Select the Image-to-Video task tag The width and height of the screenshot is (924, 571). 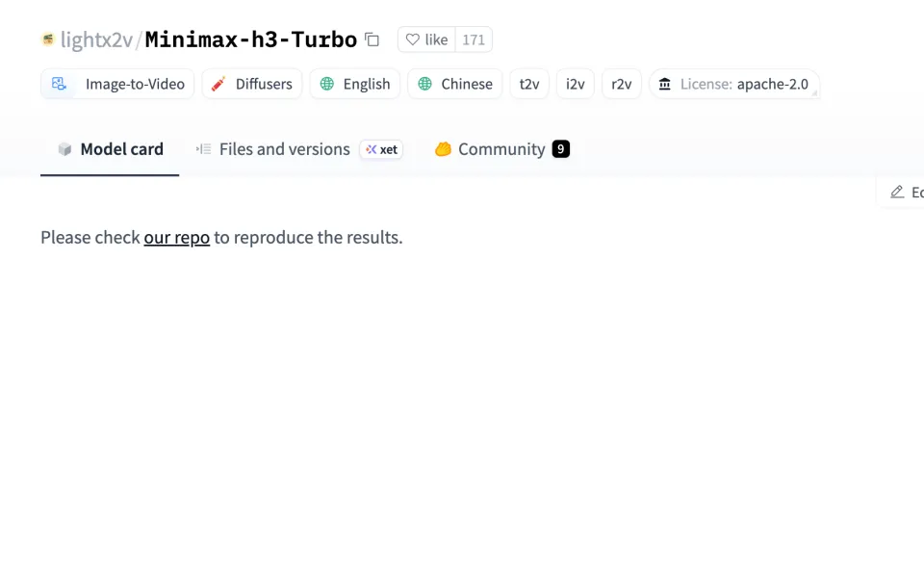117,84
